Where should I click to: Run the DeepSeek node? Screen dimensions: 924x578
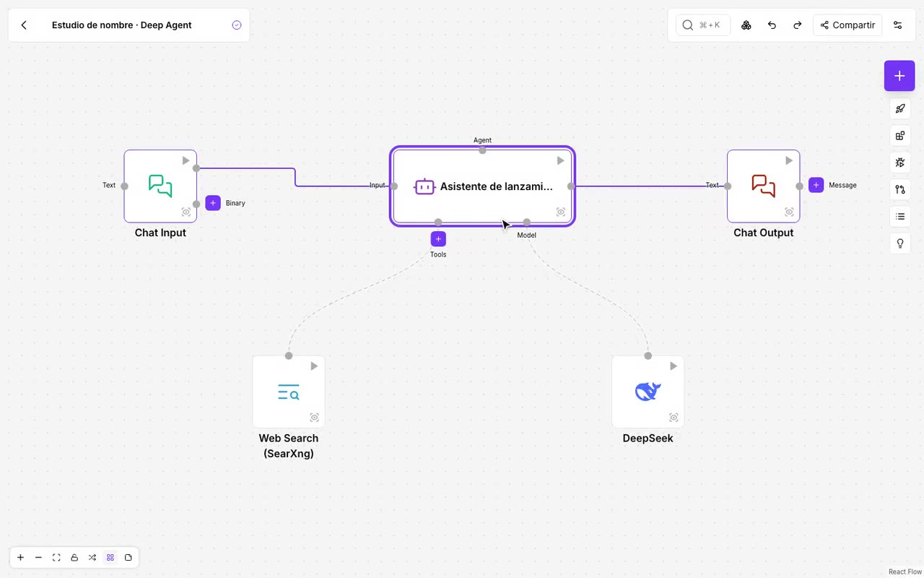[x=674, y=366]
